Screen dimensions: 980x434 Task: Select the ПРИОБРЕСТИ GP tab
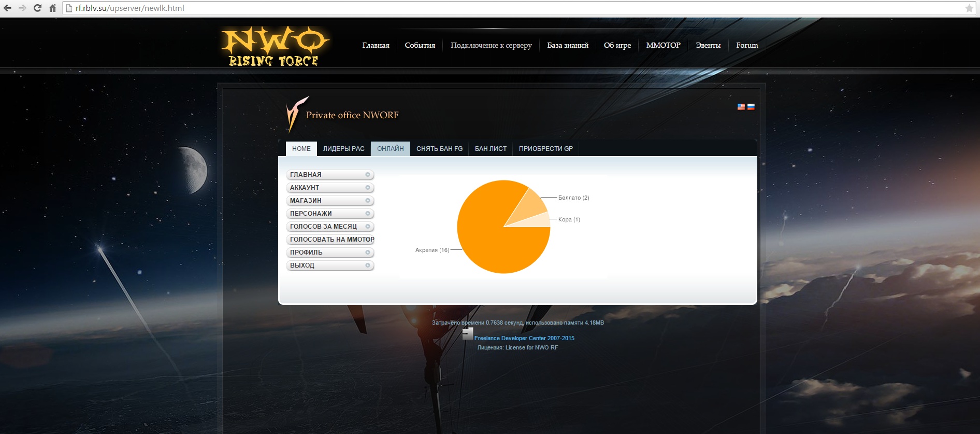tap(545, 149)
